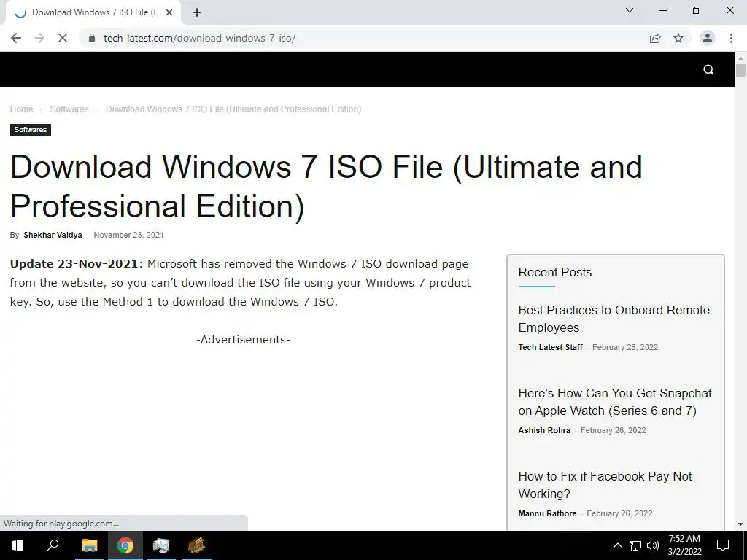Select the Download Windows 7 ISO File tab
The width and height of the screenshot is (747, 560).
[x=93, y=12]
